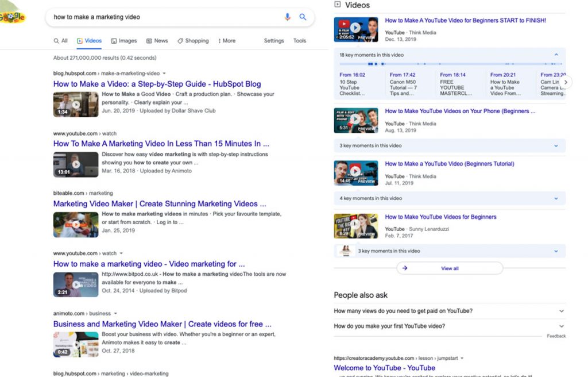588x377 pixels.
Task: Open search Settings
Action: pyautogui.click(x=274, y=41)
